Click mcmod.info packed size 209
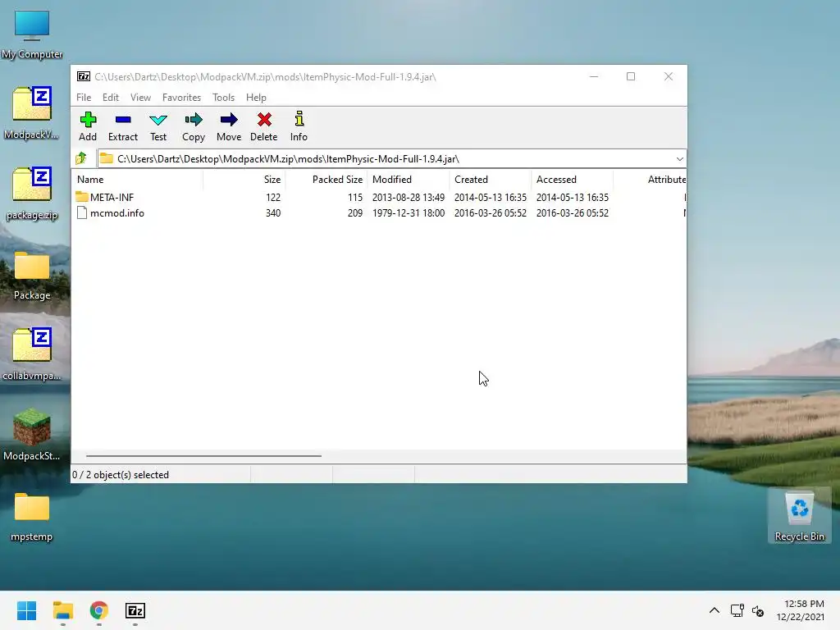 click(x=355, y=212)
